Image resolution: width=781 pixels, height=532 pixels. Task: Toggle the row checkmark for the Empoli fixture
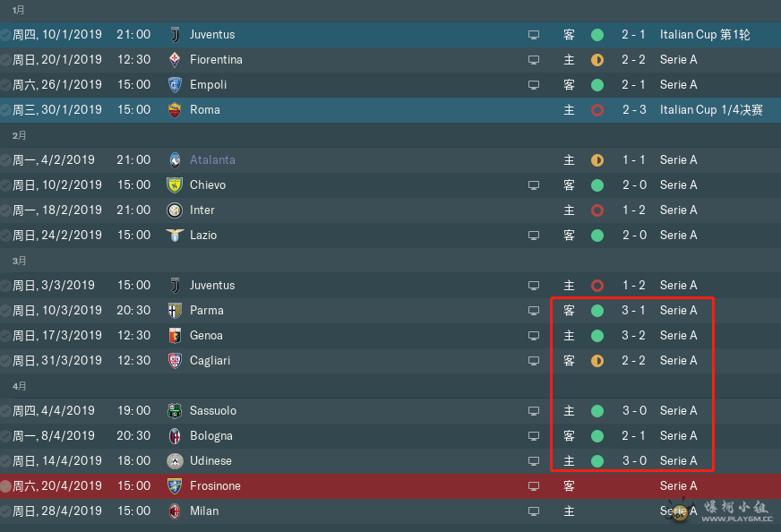pyautogui.click(x=5, y=85)
